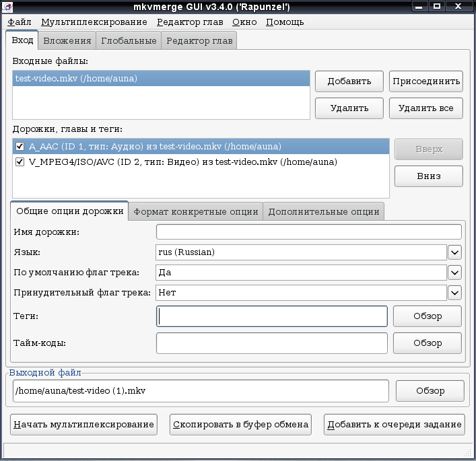This screenshot has width=476, height=461.
Task: Click Обзор button next to Теги field
Action: coord(428,316)
